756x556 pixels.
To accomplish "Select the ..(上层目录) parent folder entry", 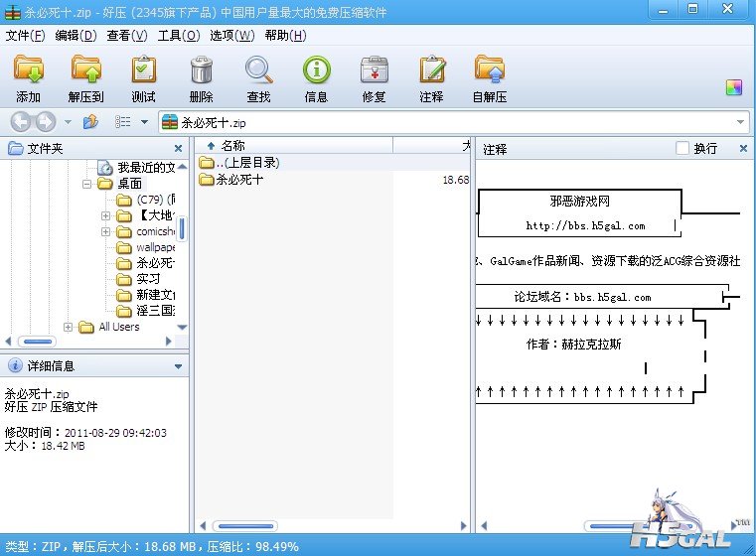I will point(246,163).
